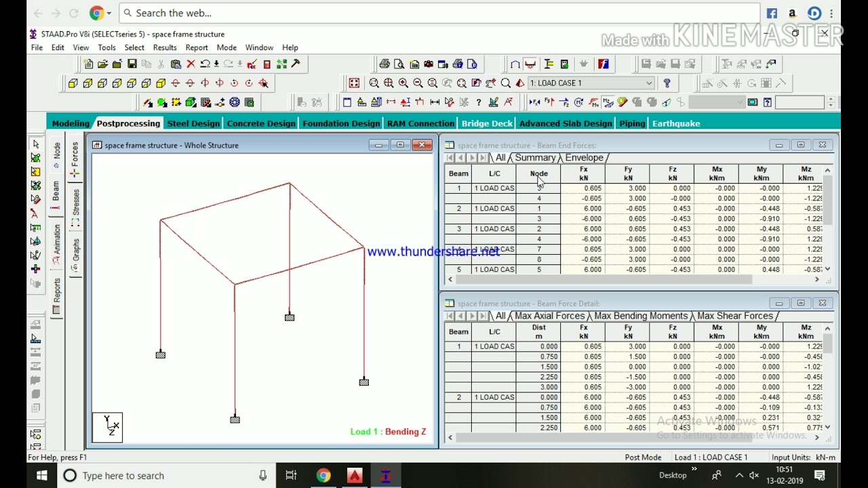Open Summary tab in Beam End Forces table
The image size is (868, 488).
point(535,158)
